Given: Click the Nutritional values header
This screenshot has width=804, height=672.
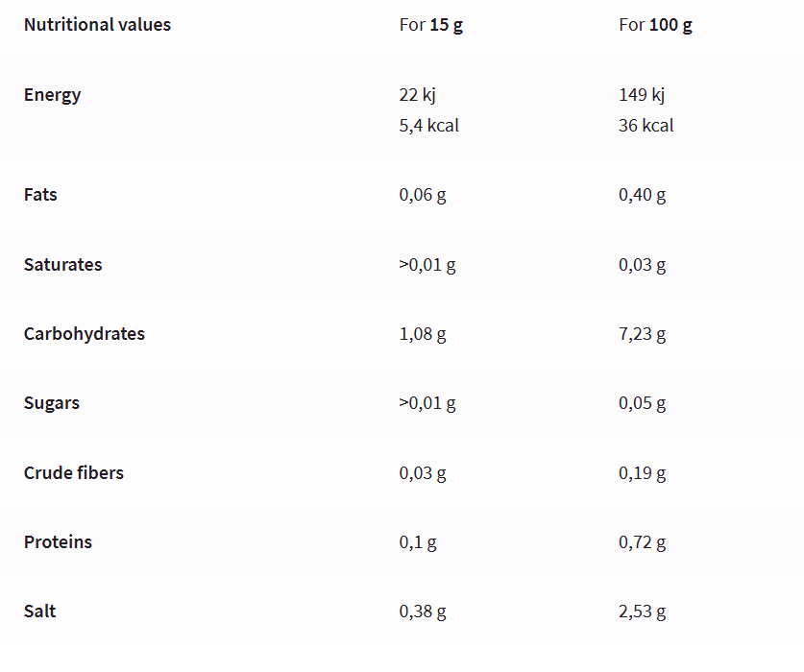Looking at the screenshot, I should tap(97, 25).
